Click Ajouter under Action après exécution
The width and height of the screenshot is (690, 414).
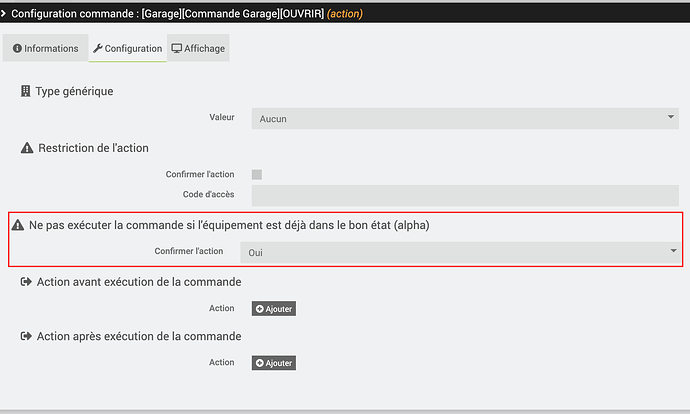click(274, 363)
